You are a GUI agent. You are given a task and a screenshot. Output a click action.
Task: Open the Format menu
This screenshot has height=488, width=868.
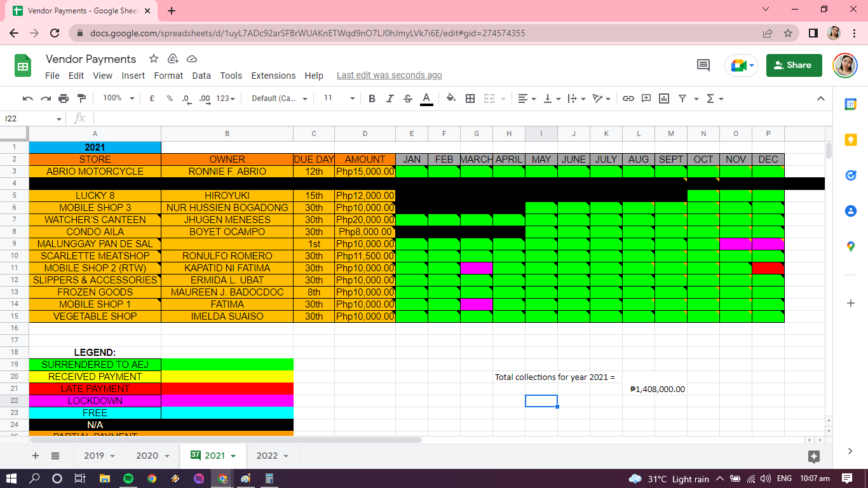[x=168, y=76]
